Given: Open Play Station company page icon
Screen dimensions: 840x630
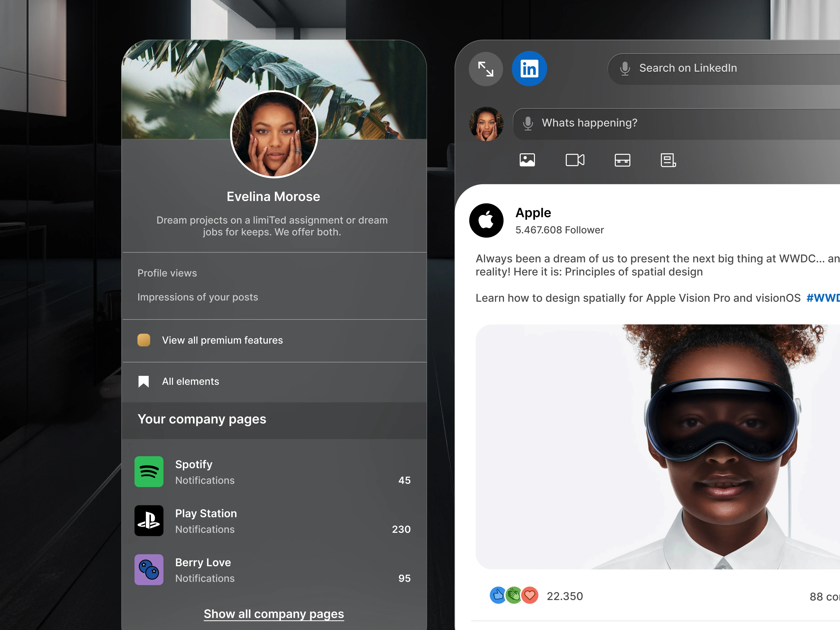Looking at the screenshot, I should (149, 521).
